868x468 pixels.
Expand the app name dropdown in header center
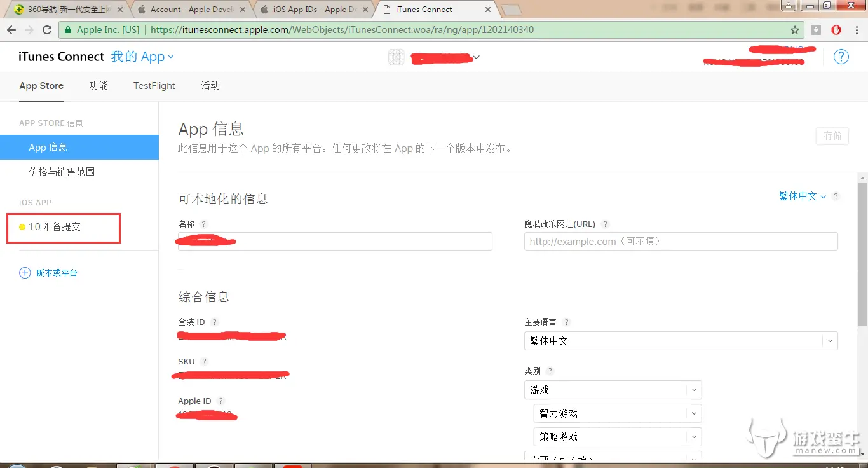[x=477, y=57]
